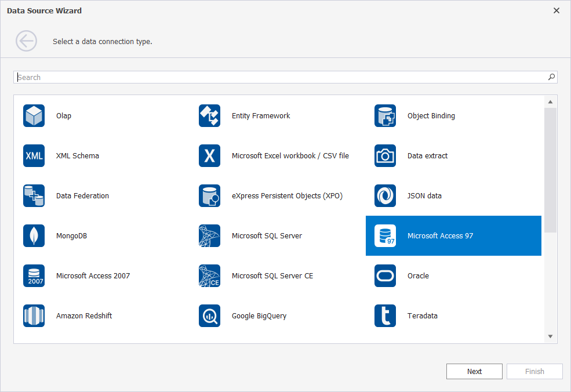Click the scrollbar down arrow
The width and height of the screenshot is (571, 392).
click(x=550, y=336)
